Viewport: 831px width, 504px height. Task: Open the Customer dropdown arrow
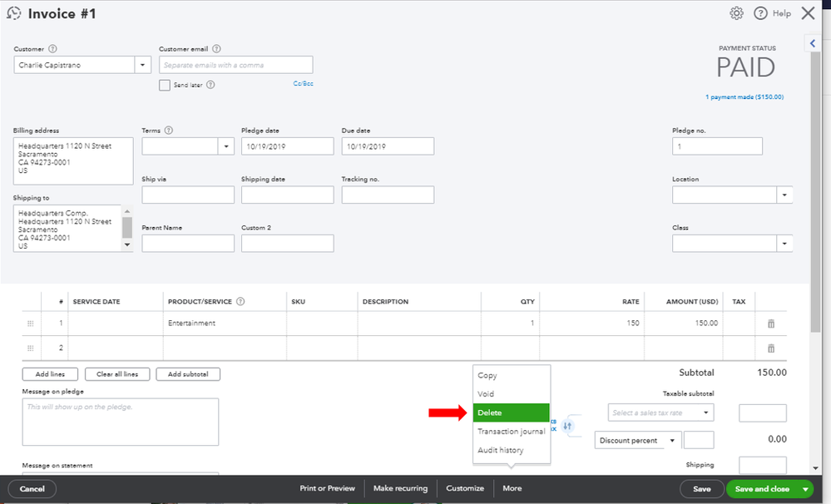[x=142, y=65]
